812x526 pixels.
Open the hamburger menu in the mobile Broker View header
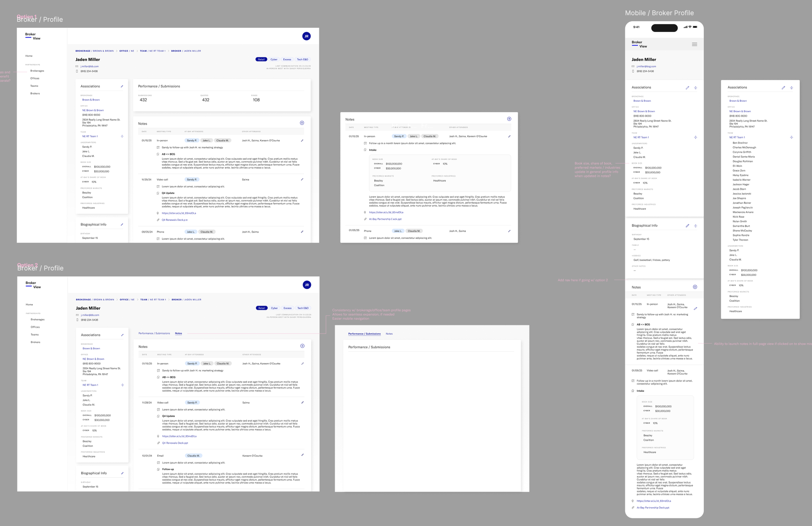(x=694, y=45)
